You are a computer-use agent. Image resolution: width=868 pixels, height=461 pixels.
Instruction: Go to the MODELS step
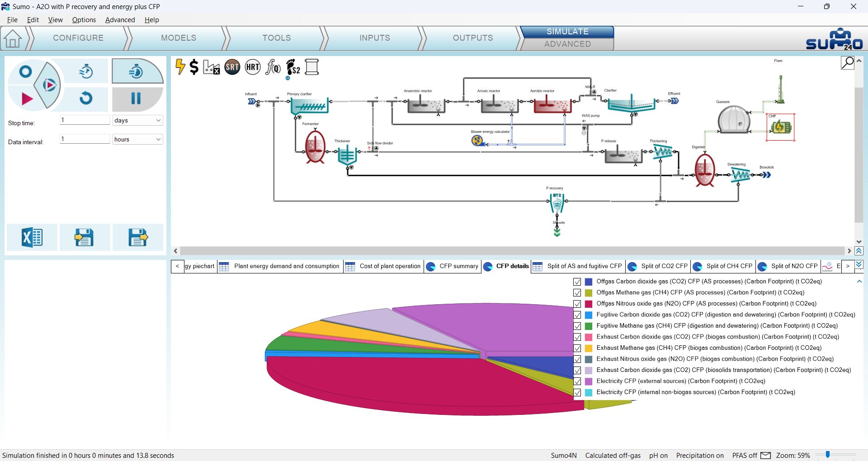[x=179, y=38]
